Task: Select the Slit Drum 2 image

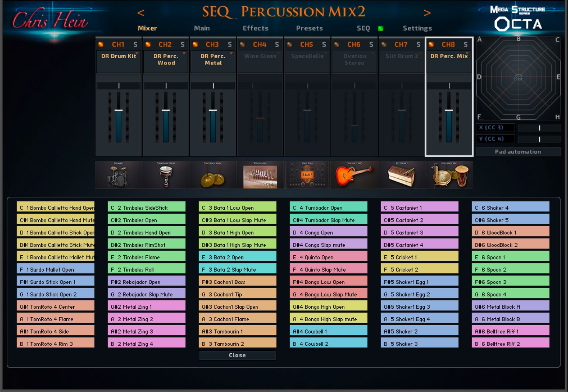Action: coord(402,175)
